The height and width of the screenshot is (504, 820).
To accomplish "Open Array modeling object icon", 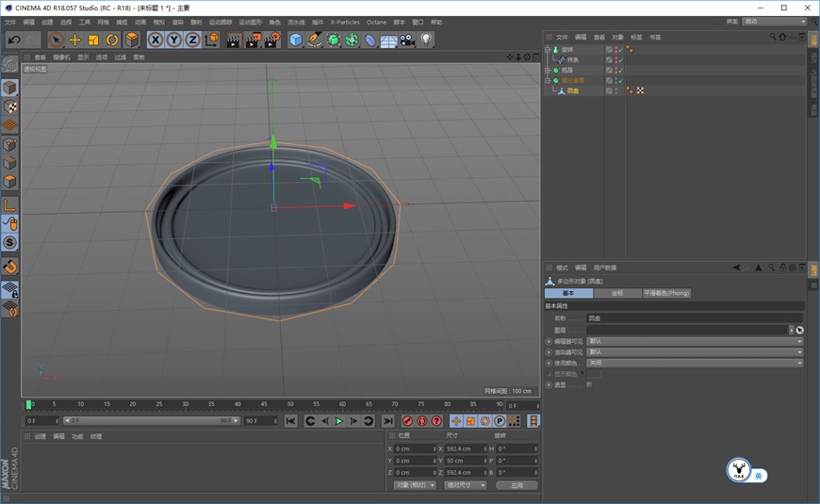I will [352, 40].
